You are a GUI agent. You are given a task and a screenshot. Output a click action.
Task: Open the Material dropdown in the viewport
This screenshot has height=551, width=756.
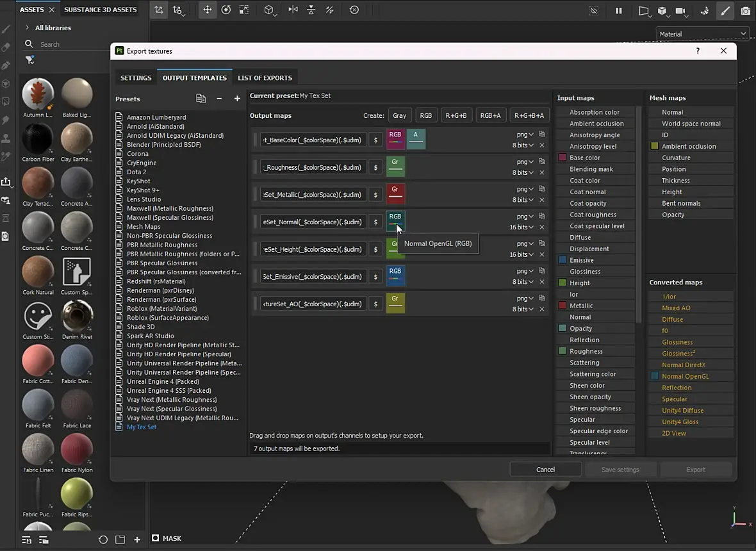point(703,34)
